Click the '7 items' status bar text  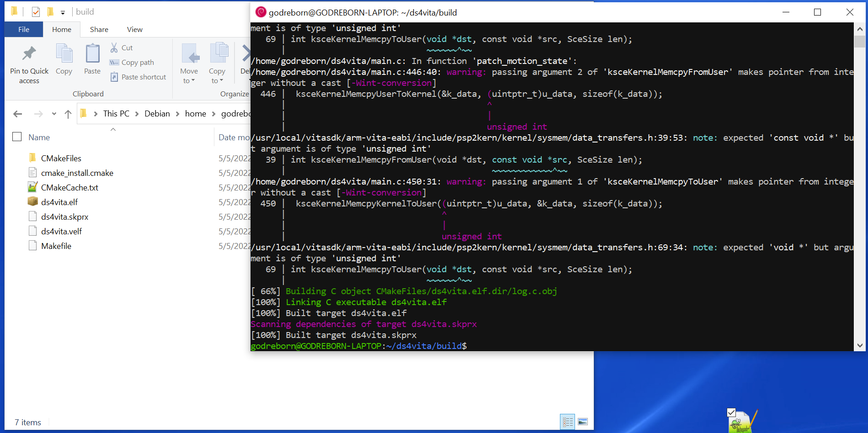(x=28, y=422)
